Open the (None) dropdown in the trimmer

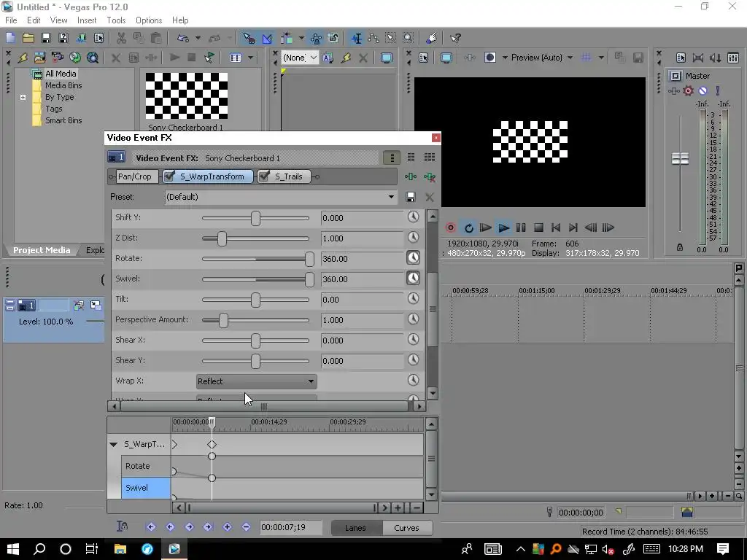click(300, 58)
